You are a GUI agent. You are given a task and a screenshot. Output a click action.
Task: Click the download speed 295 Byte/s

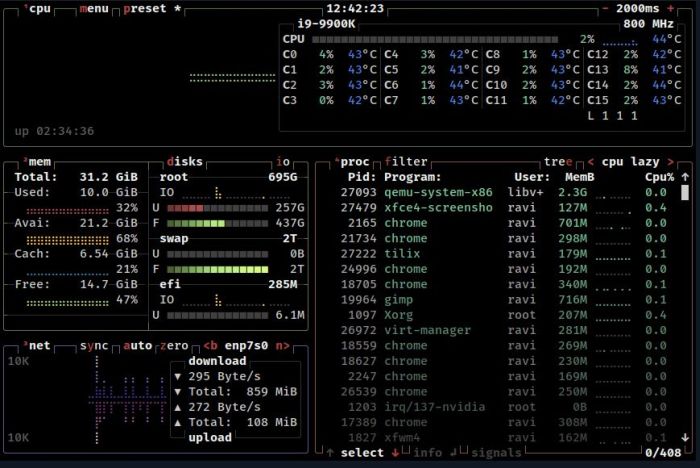tap(224, 376)
